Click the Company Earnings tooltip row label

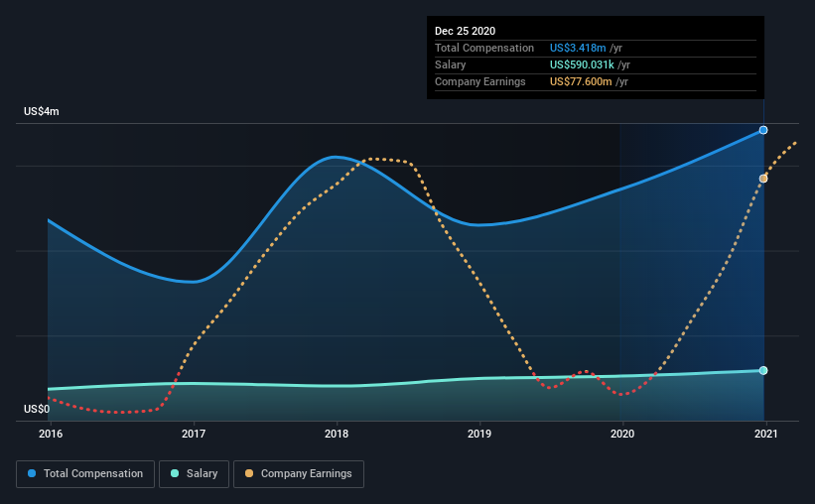(480, 81)
